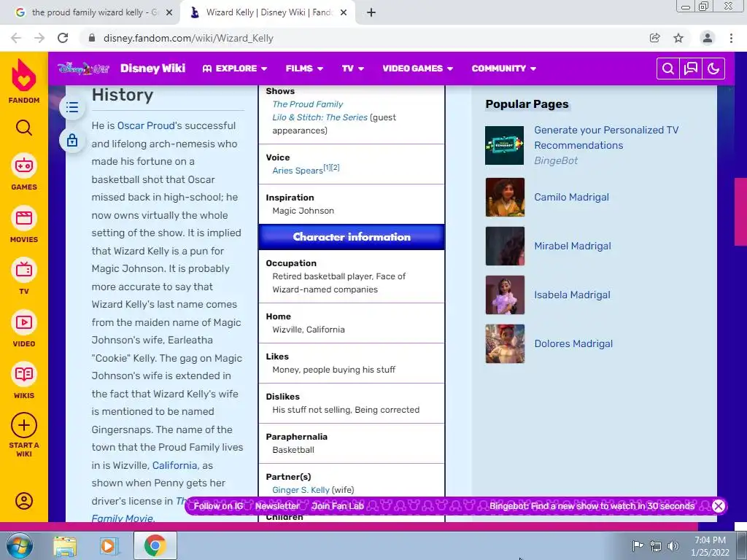
Task: Open the TV section icon in sidebar
Action: (x=24, y=270)
